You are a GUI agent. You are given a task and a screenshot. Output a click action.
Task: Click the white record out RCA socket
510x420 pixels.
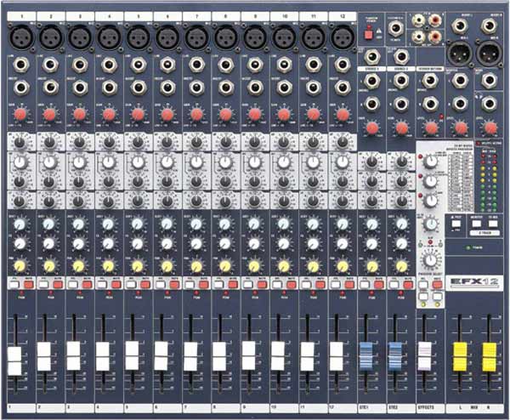pos(418,36)
